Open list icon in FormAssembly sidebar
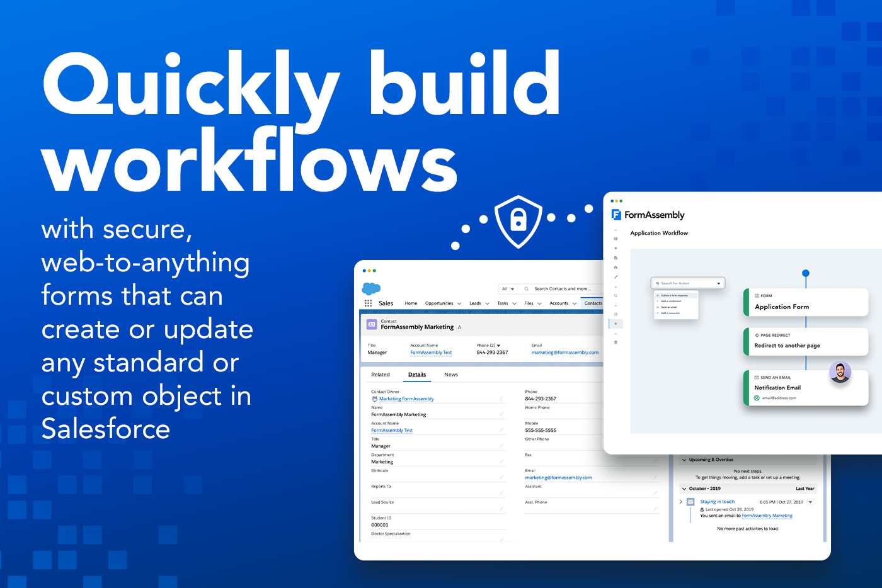882x588 pixels. (x=616, y=239)
